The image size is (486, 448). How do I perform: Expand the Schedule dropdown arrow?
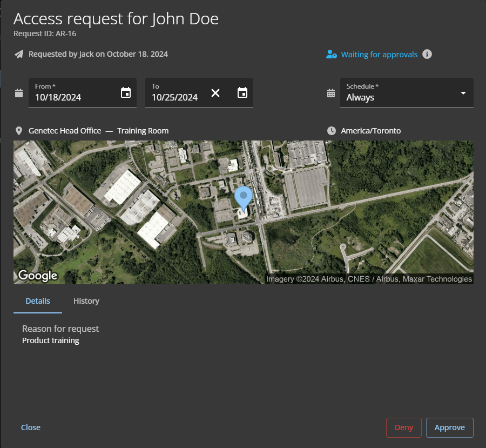click(463, 93)
